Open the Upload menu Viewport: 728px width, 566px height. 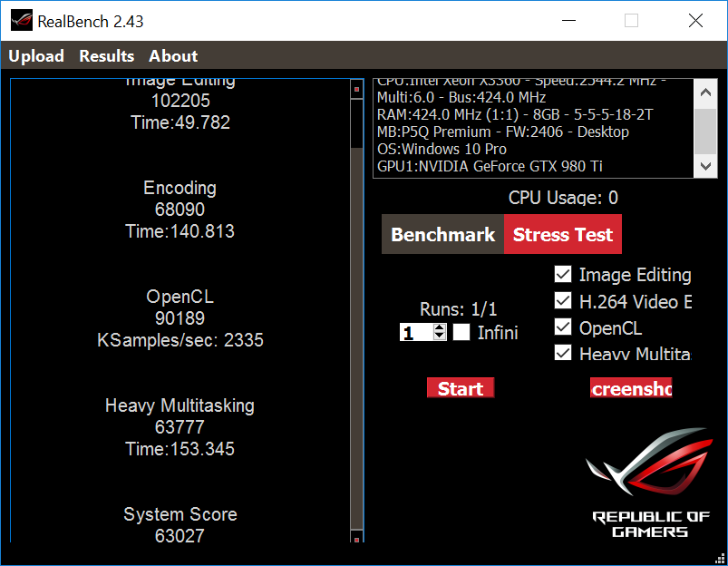[x=36, y=56]
